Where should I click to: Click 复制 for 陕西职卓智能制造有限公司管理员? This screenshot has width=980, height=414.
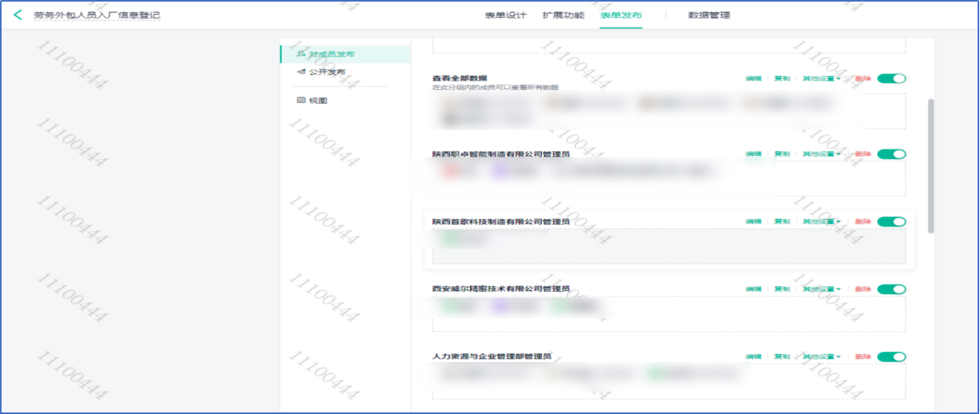[782, 154]
